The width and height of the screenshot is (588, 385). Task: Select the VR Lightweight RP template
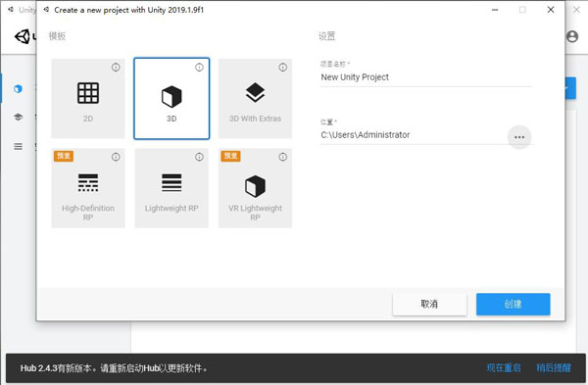[x=255, y=188]
